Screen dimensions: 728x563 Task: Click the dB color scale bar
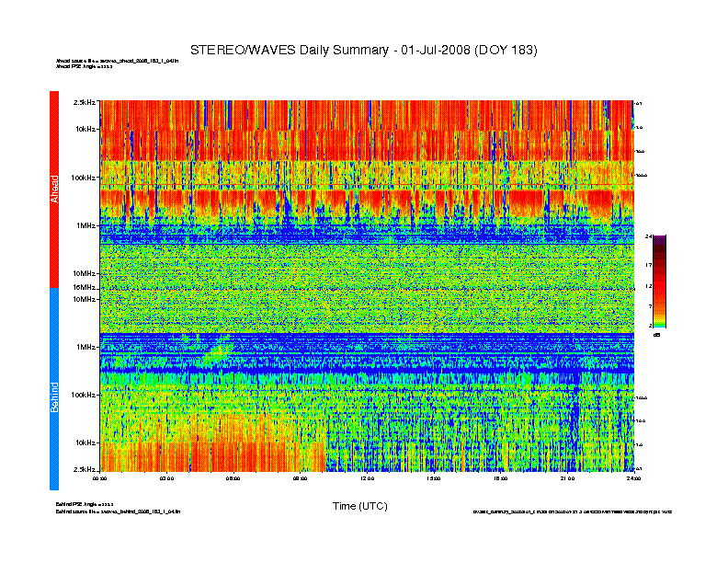click(x=659, y=281)
